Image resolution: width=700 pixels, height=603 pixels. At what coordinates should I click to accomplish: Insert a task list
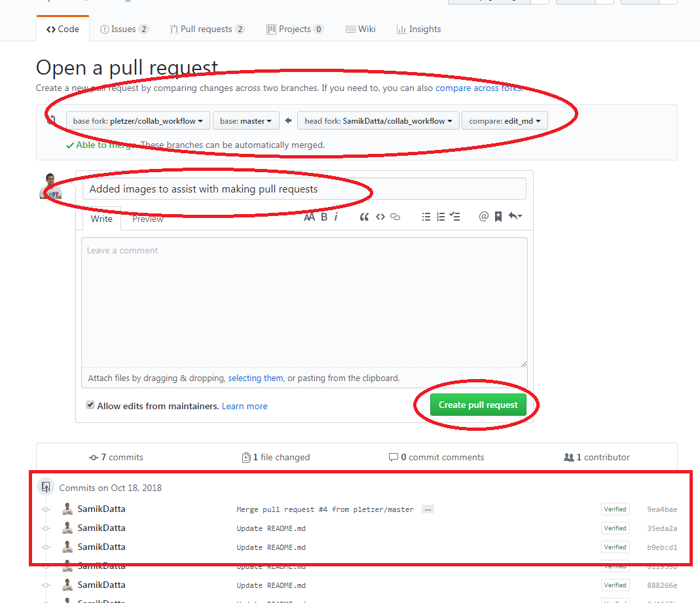coord(454,217)
